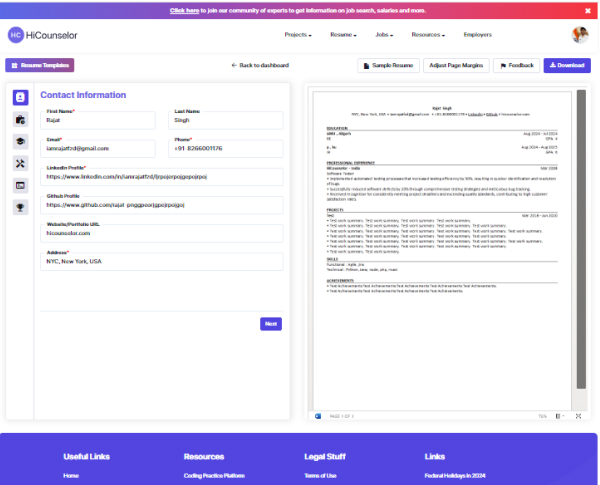Click the HiCounselor logo
The height and width of the screenshot is (485, 600).
pyautogui.click(x=42, y=35)
